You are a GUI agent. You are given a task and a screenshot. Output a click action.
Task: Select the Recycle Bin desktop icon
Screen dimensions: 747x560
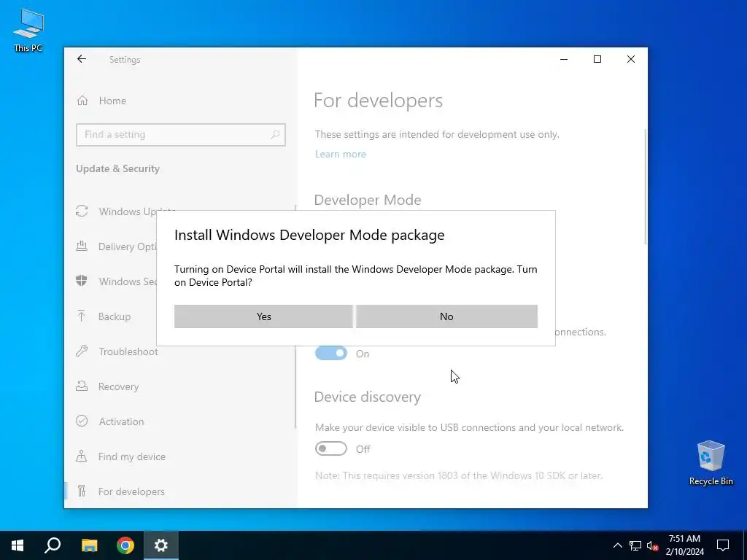(x=711, y=462)
